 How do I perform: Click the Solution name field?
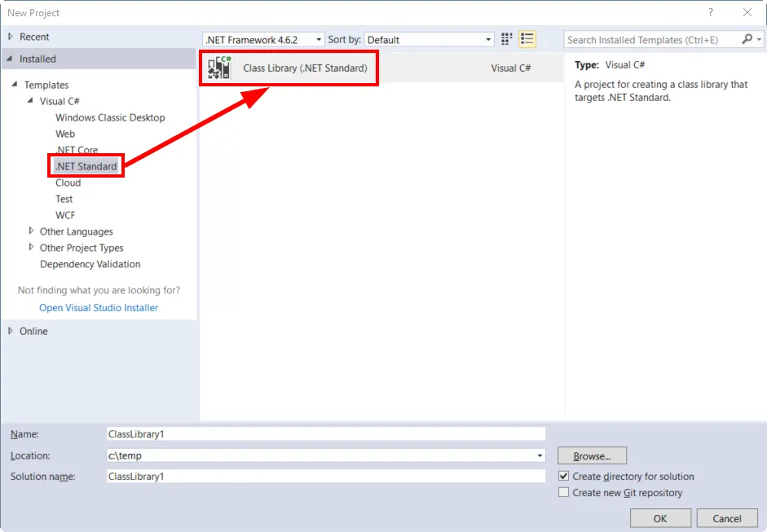pyautogui.click(x=326, y=477)
